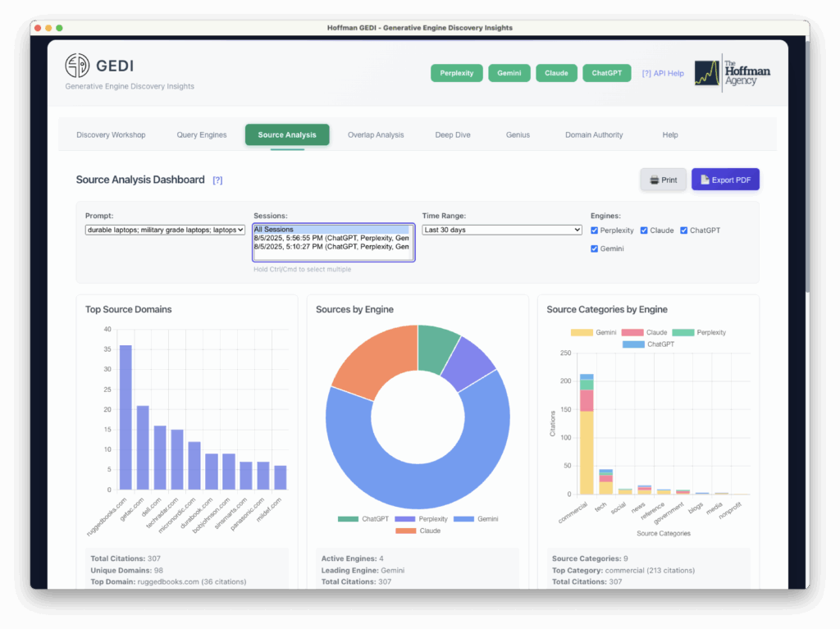Open the Prompt selection dropdown
The height and width of the screenshot is (629, 840).
pyautogui.click(x=165, y=230)
